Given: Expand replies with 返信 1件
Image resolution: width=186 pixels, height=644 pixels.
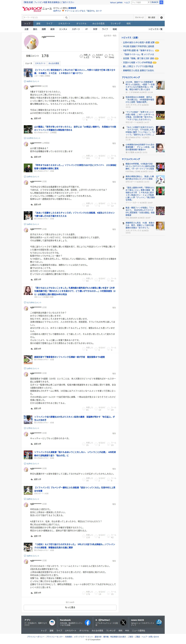Looking at the screenshot, I should coord(36,479).
